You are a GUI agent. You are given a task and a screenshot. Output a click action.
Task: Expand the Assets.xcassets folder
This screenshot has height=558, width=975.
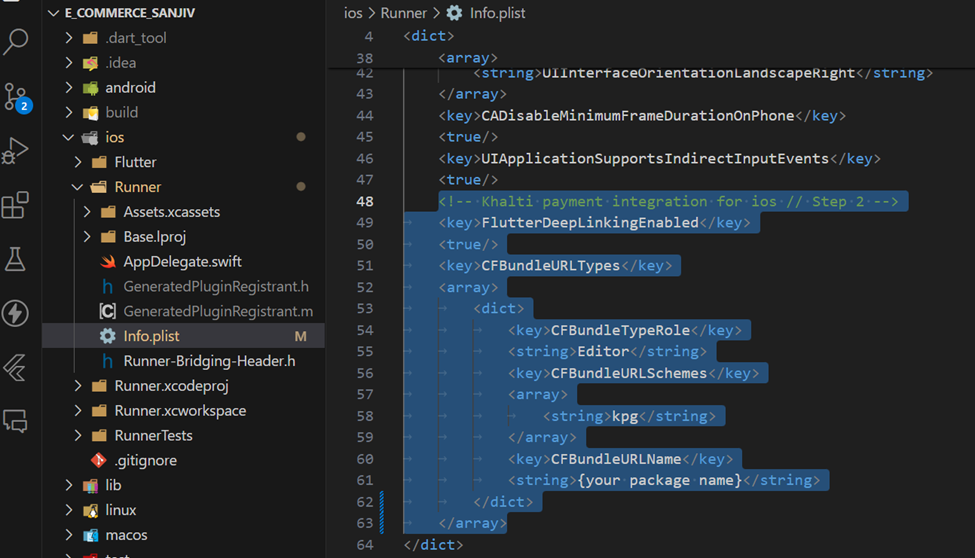(x=171, y=212)
